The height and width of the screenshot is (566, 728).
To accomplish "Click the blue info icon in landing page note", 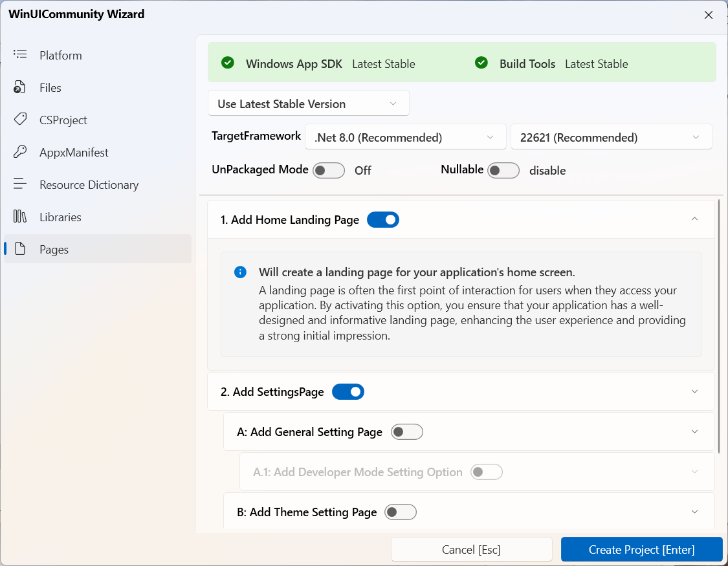I will [x=241, y=272].
